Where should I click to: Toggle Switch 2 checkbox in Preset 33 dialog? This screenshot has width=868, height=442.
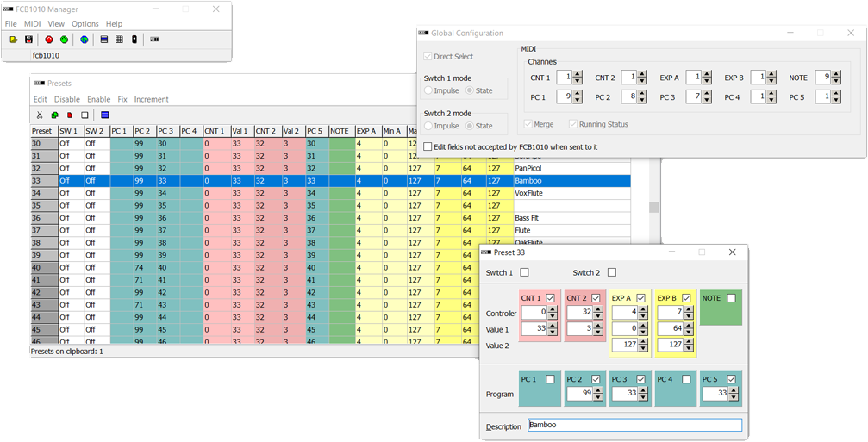(x=612, y=272)
